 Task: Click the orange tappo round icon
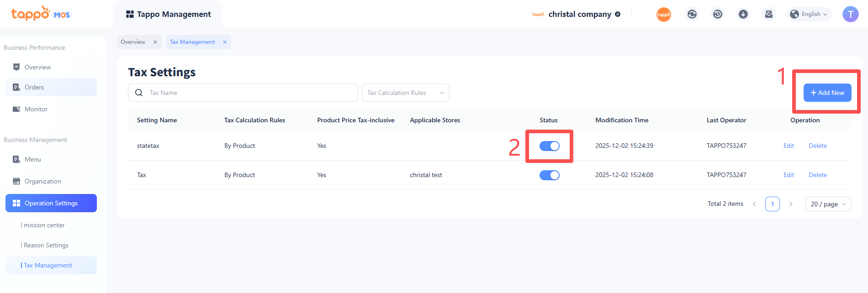[x=664, y=15]
